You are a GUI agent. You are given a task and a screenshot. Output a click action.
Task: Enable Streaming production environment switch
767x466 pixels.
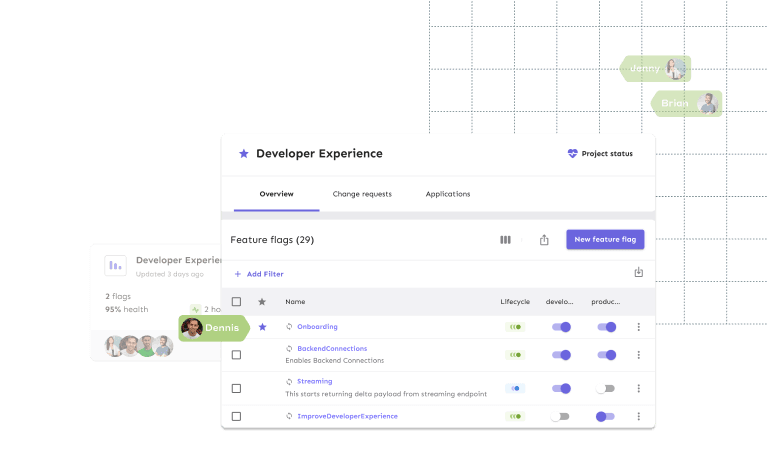(605, 388)
